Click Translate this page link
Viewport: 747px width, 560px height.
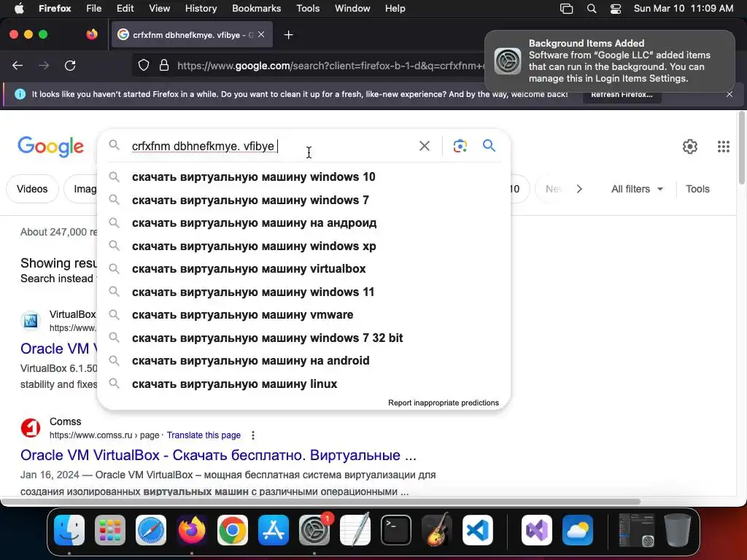coord(204,435)
